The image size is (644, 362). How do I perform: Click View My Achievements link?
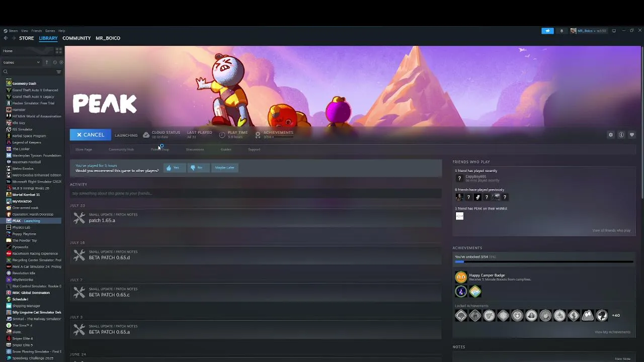(x=612, y=332)
